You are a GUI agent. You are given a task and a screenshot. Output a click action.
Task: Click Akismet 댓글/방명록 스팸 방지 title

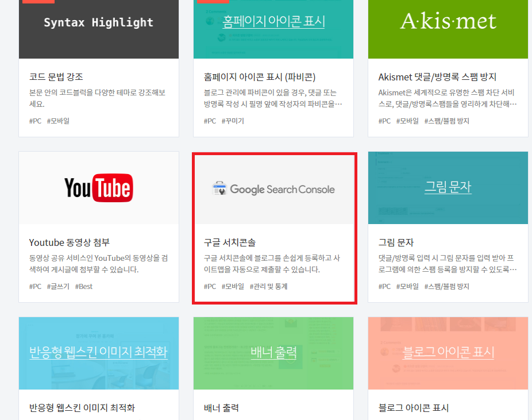tap(437, 77)
